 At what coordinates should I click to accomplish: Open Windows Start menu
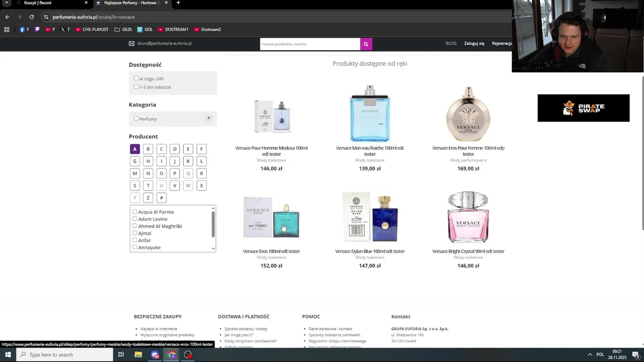click(8, 355)
